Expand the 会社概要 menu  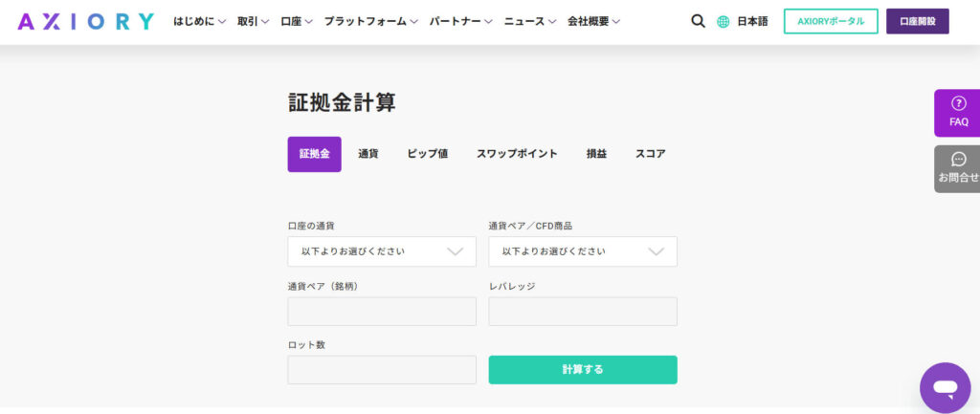593,21
